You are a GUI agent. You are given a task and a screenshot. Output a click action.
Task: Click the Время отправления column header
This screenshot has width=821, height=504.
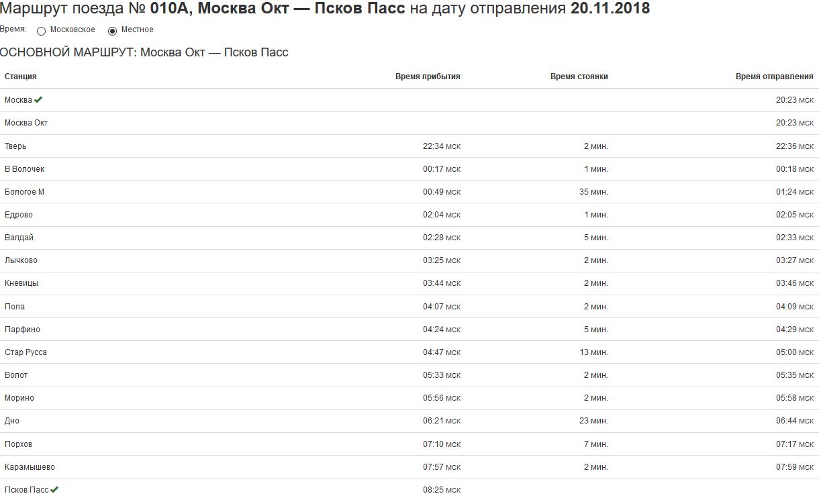point(774,77)
